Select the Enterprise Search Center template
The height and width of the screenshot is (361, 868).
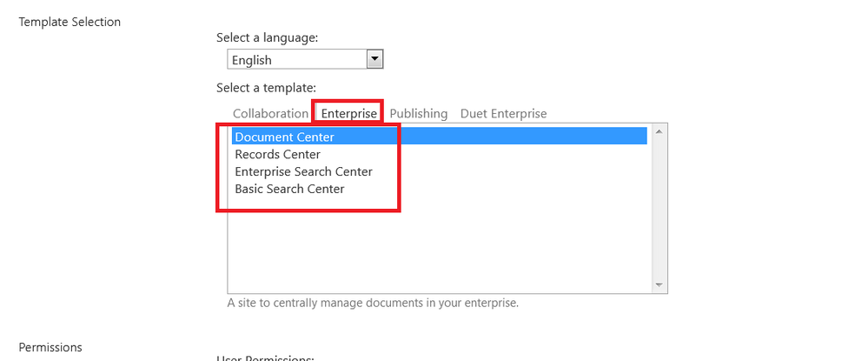point(440,171)
